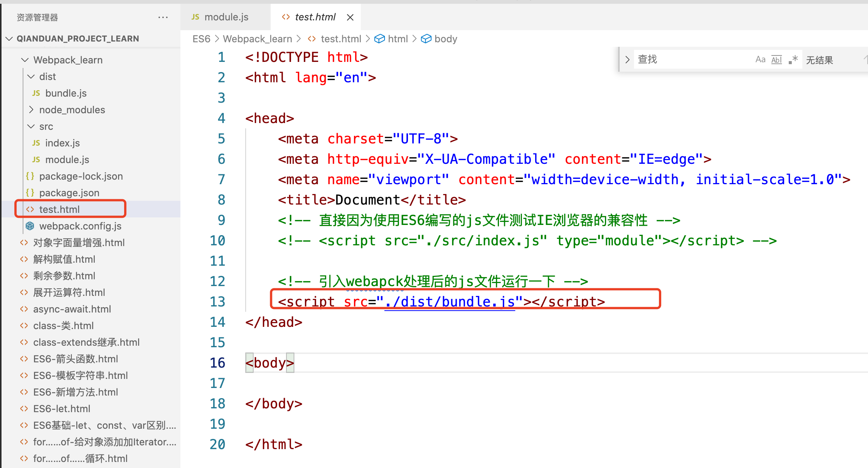
Task: Select the test.html tab
Action: click(315, 17)
